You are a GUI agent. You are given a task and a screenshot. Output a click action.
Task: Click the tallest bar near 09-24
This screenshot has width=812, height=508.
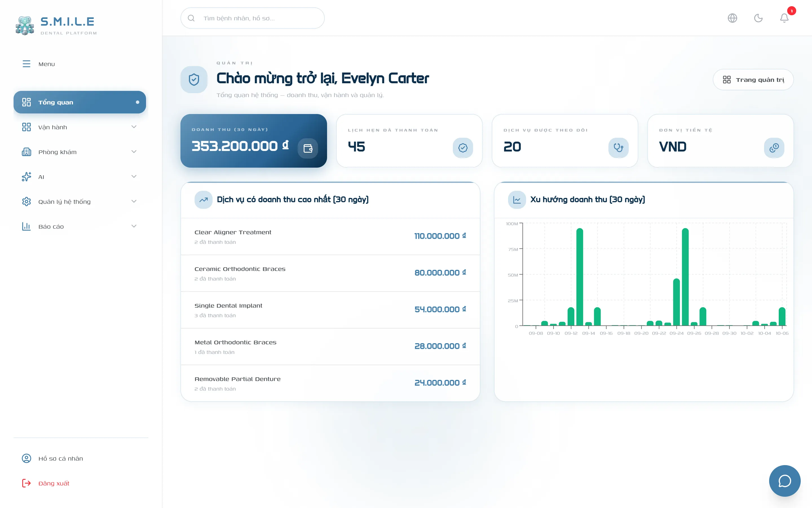click(685, 277)
